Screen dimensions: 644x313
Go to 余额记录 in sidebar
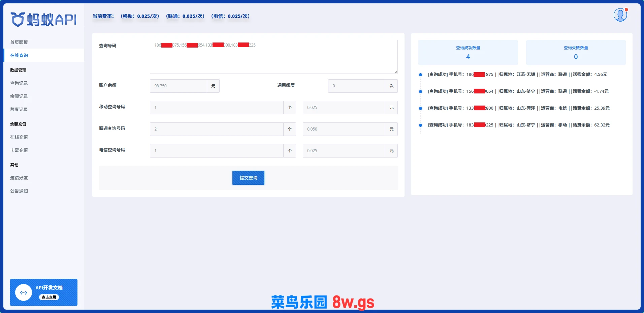pos(19,96)
